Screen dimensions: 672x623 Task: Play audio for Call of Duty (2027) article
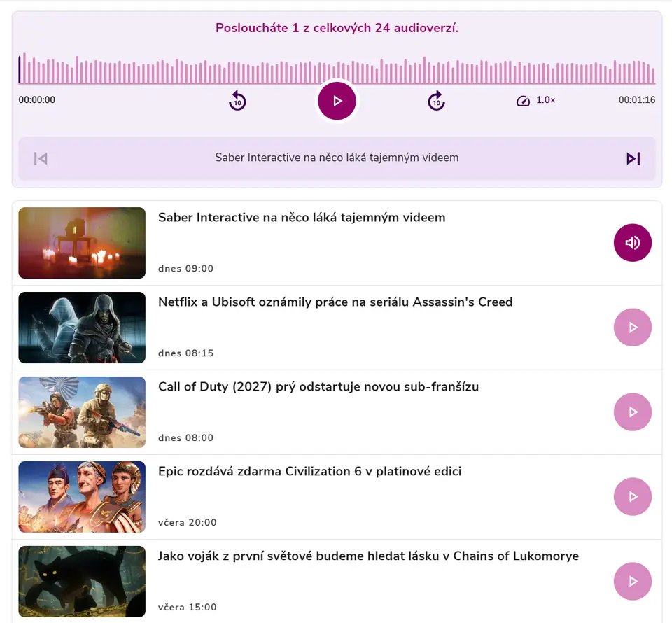click(632, 412)
